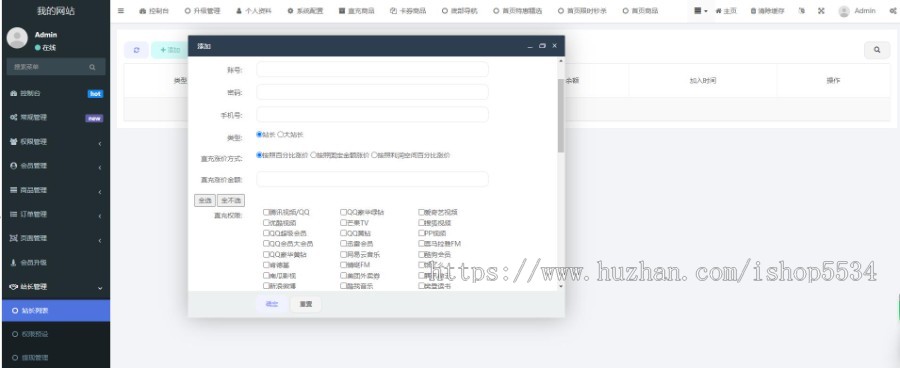
Task: Check the 芒果TV checkbox
Action: (343, 223)
